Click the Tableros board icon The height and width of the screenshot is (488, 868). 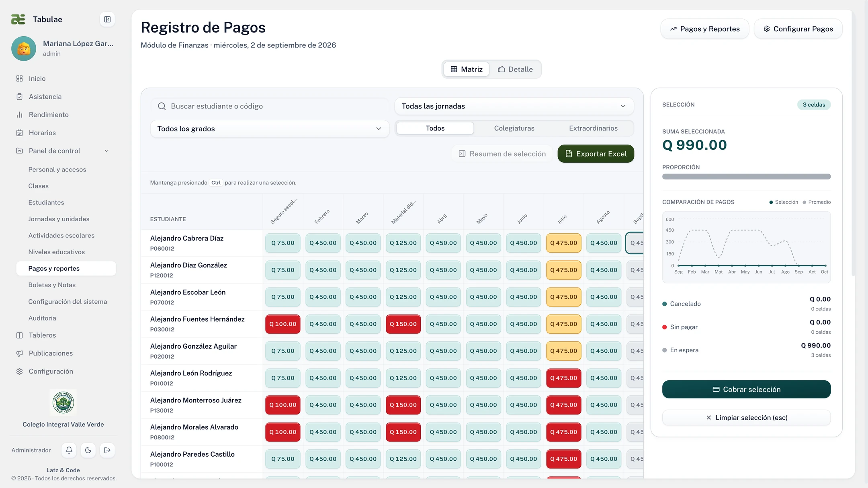tap(19, 335)
